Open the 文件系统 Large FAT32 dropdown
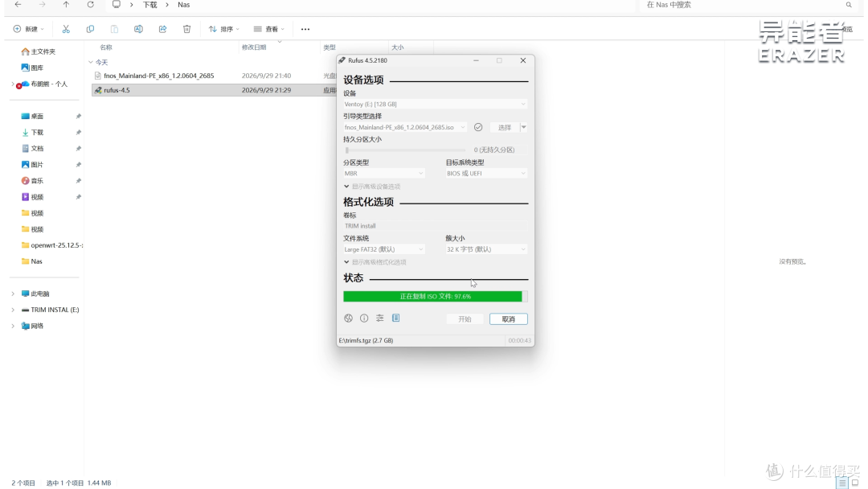The image size is (868, 489). 383,249
